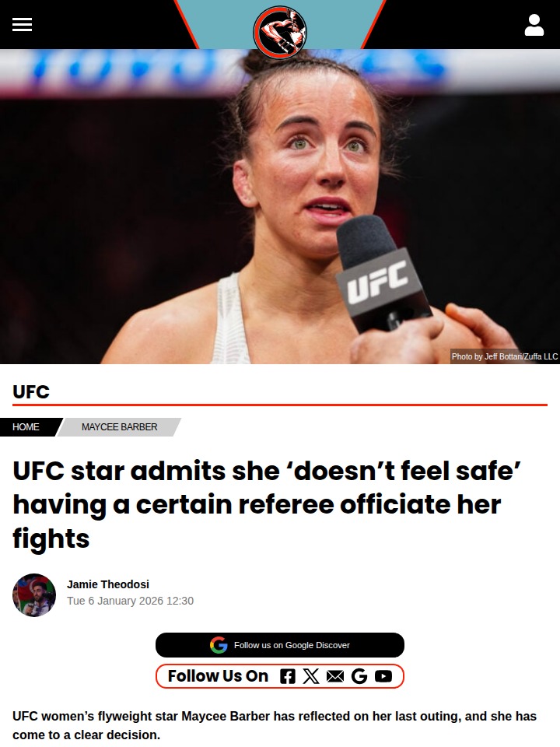Open the hamburger navigation menu
The height and width of the screenshot is (747, 560).
pyautogui.click(x=22, y=24)
